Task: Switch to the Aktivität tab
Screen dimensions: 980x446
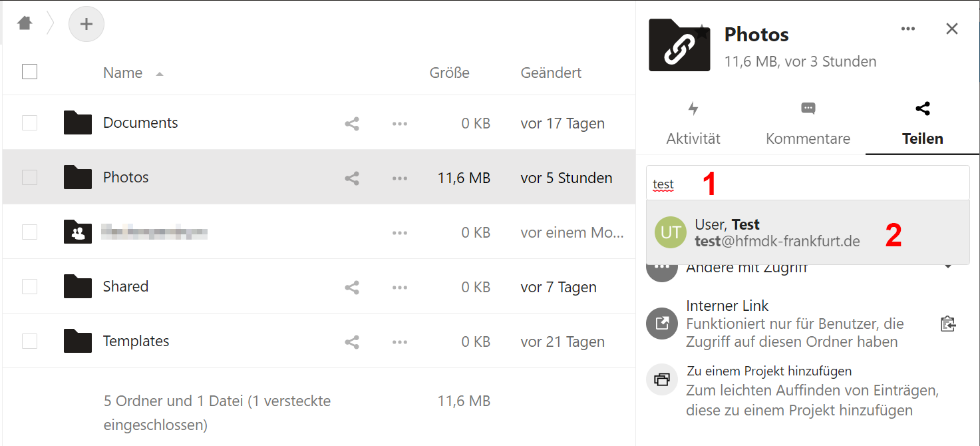Action: (693, 124)
